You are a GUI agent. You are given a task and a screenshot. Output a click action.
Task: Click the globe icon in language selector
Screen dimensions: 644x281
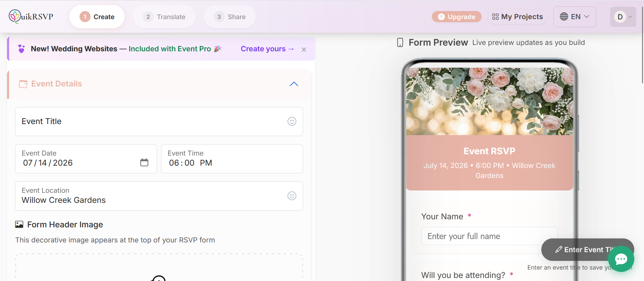[564, 17]
